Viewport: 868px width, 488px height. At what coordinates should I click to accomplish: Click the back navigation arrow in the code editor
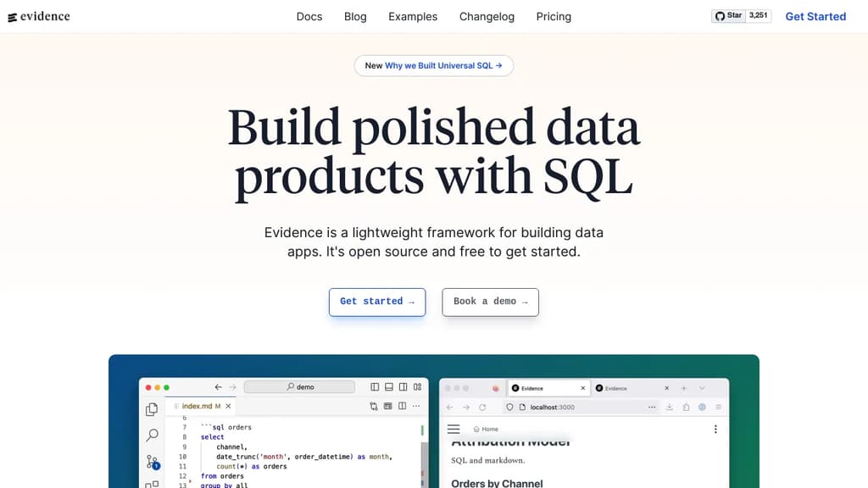pos(218,387)
